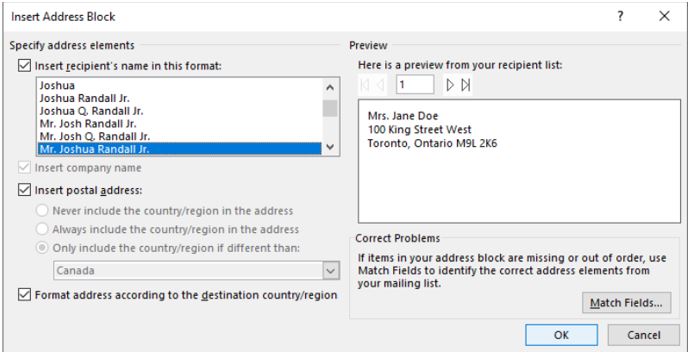Click the preview record number field
Viewport: 691px width, 361px height.
coord(415,85)
